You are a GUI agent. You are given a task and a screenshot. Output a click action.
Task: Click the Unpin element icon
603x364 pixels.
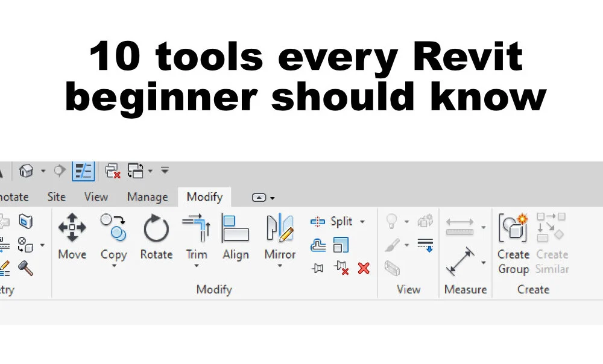tap(341, 268)
